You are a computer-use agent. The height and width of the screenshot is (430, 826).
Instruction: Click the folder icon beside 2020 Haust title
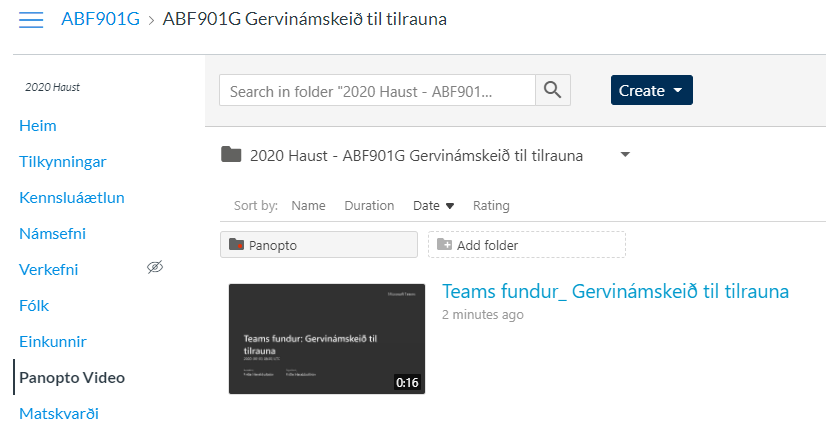[231, 155]
